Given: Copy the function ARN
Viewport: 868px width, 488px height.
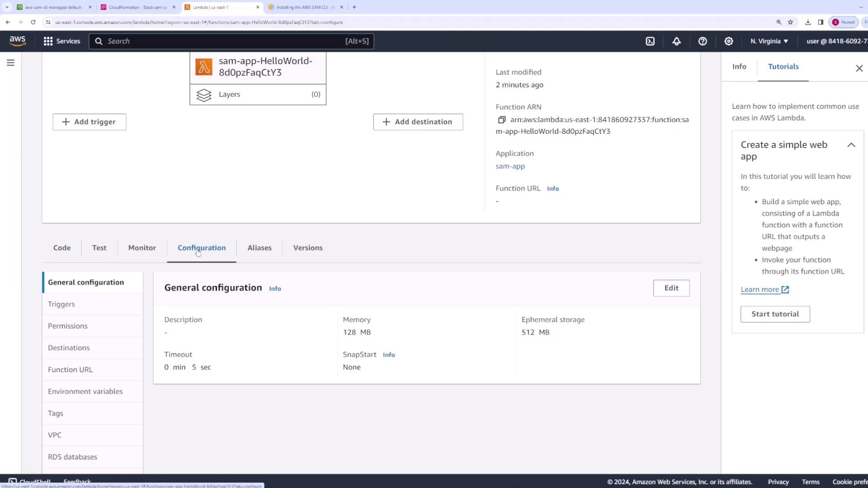Looking at the screenshot, I should tap(501, 120).
